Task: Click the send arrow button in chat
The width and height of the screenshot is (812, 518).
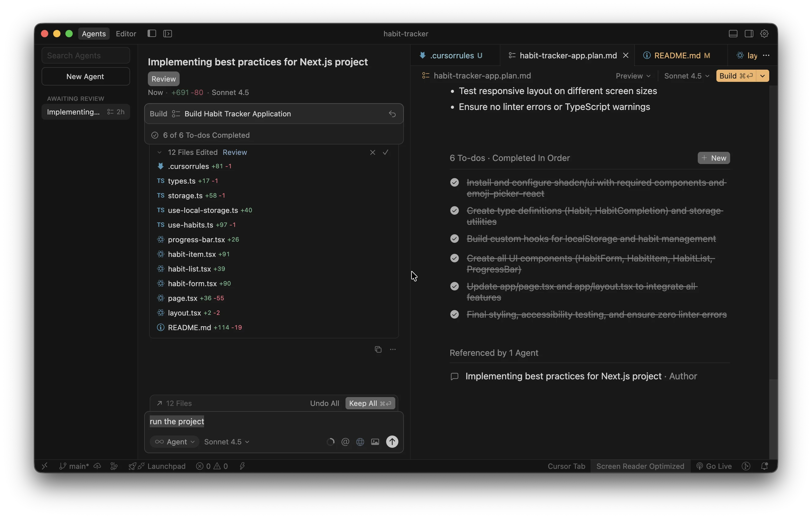Action: (392, 441)
